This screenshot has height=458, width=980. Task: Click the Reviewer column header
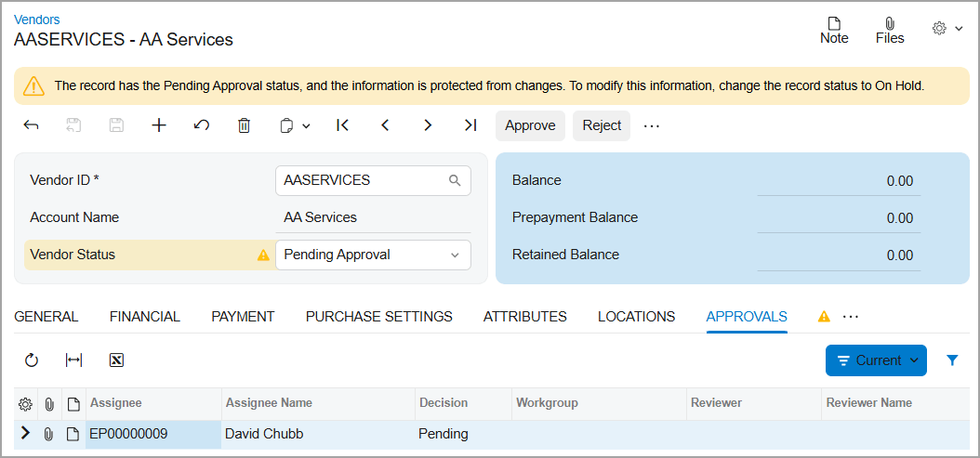[x=754, y=403]
